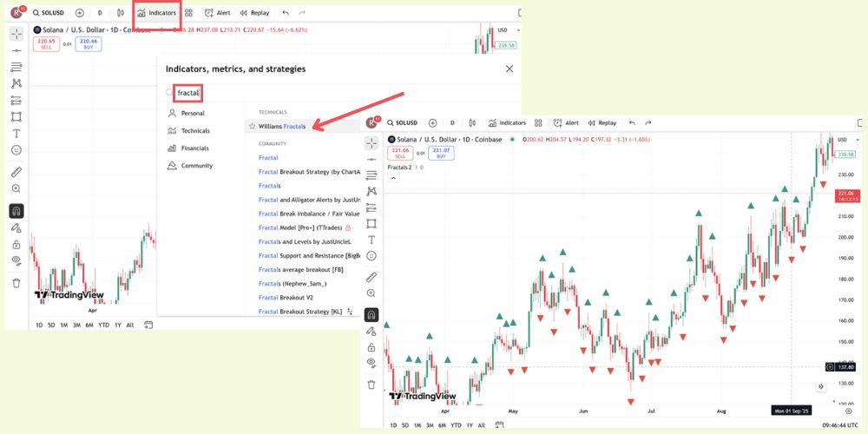Open the D interval dropdown in right chart
868x434 pixels.
[x=451, y=123]
